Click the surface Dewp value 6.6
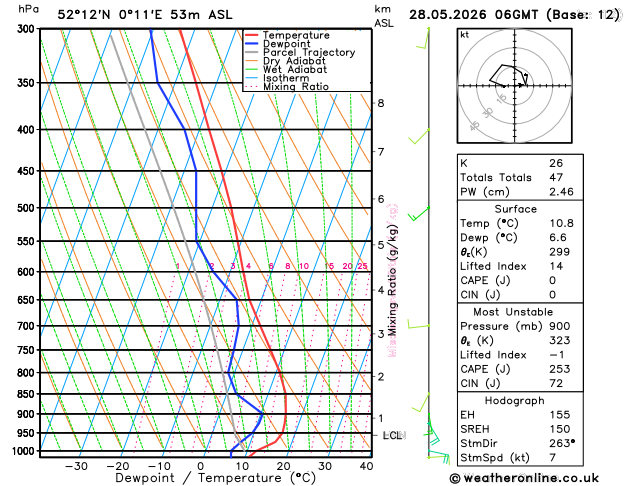This screenshot has width=629, height=486. pos(558,238)
